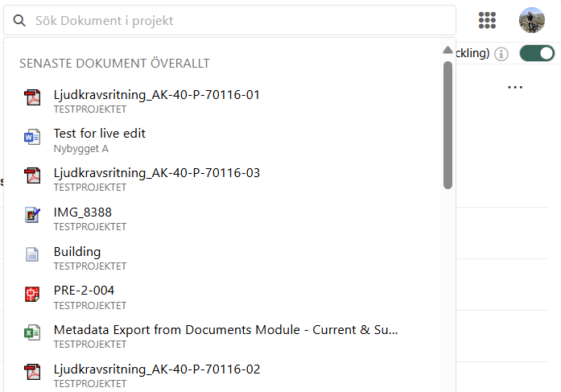Open the user profile avatar

click(x=532, y=20)
